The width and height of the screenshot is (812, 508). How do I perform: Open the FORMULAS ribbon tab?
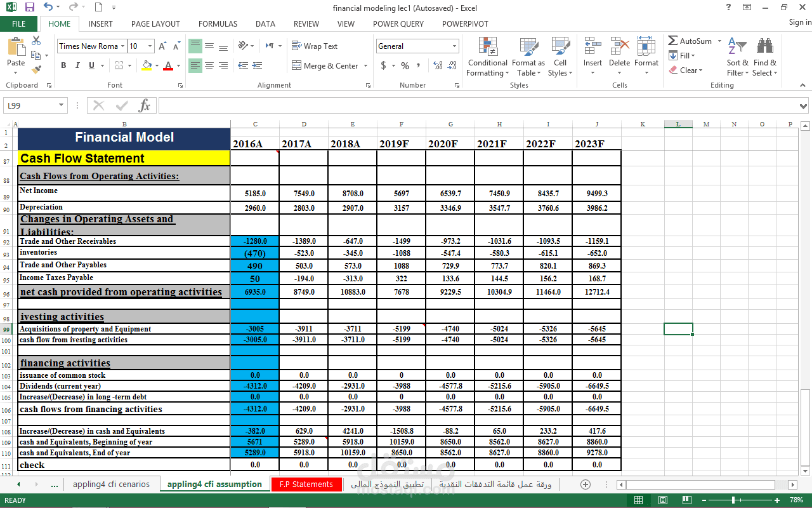[x=218, y=23]
